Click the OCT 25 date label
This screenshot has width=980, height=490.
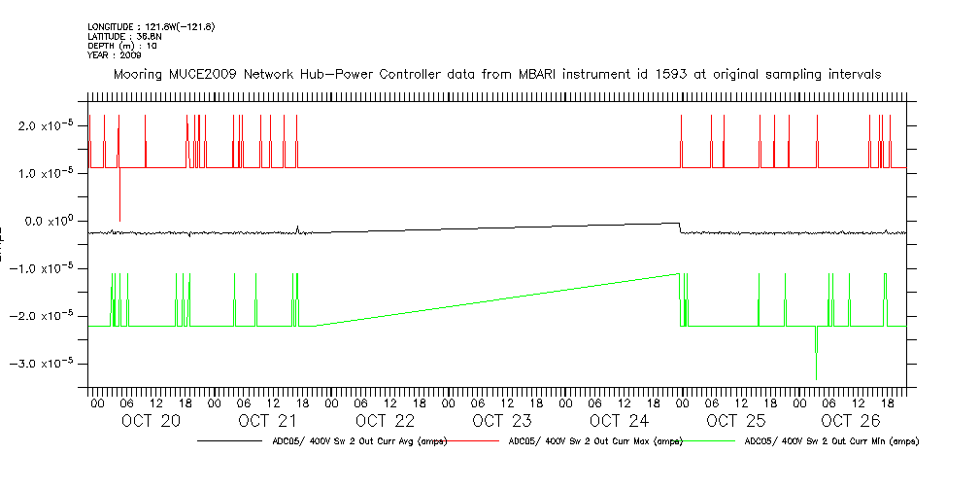(x=735, y=421)
